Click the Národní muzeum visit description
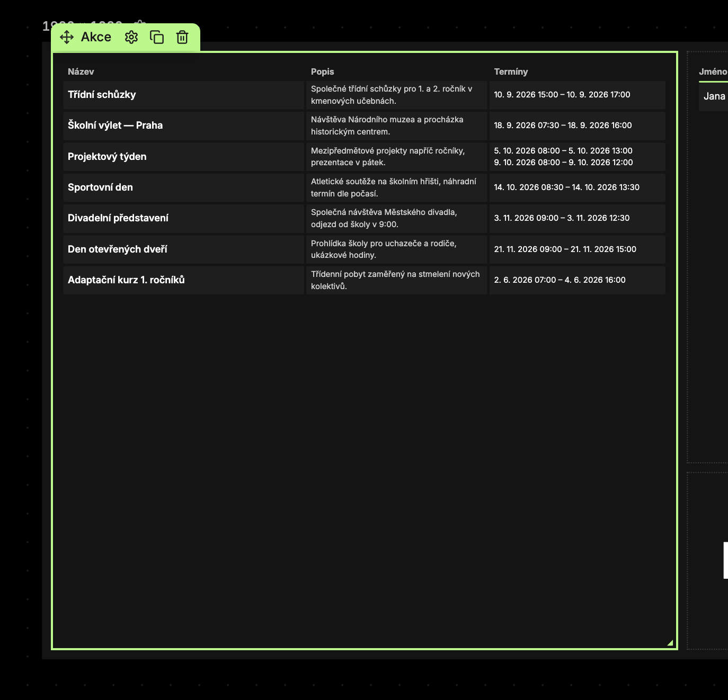Screen dimensions: 728x700 [396, 125]
